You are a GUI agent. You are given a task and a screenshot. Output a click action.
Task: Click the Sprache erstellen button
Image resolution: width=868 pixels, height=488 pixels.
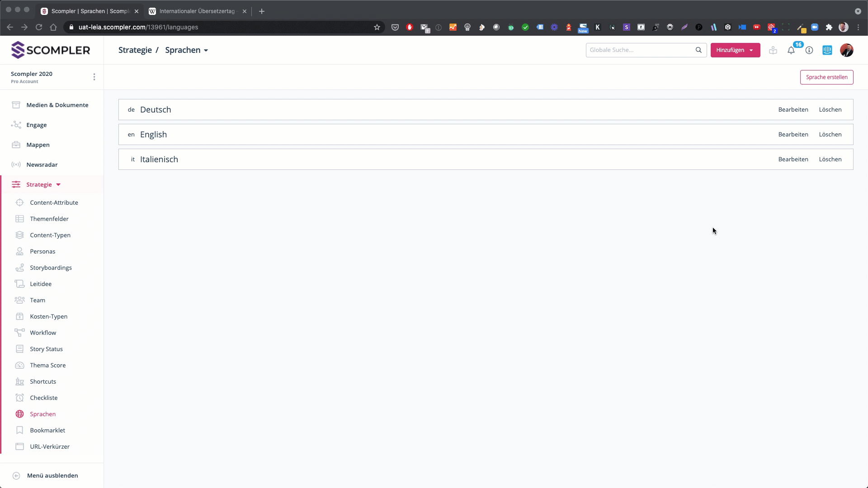pyautogui.click(x=826, y=77)
